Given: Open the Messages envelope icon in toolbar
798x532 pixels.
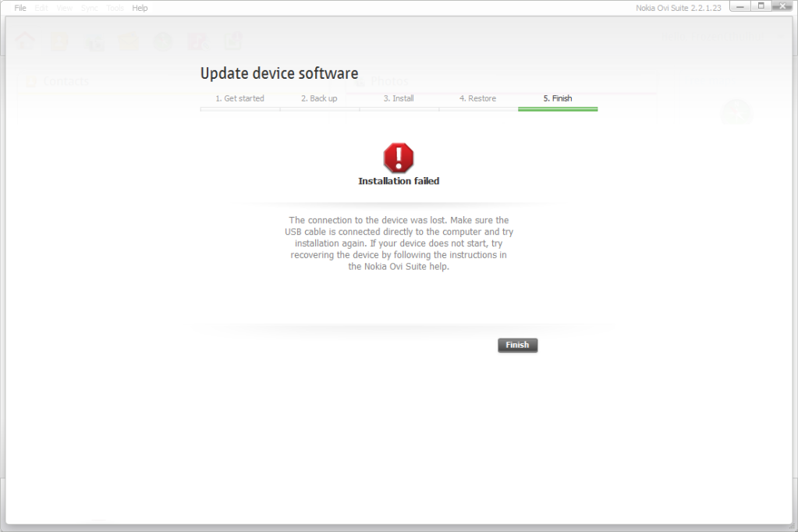Looking at the screenshot, I should click(129, 41).
